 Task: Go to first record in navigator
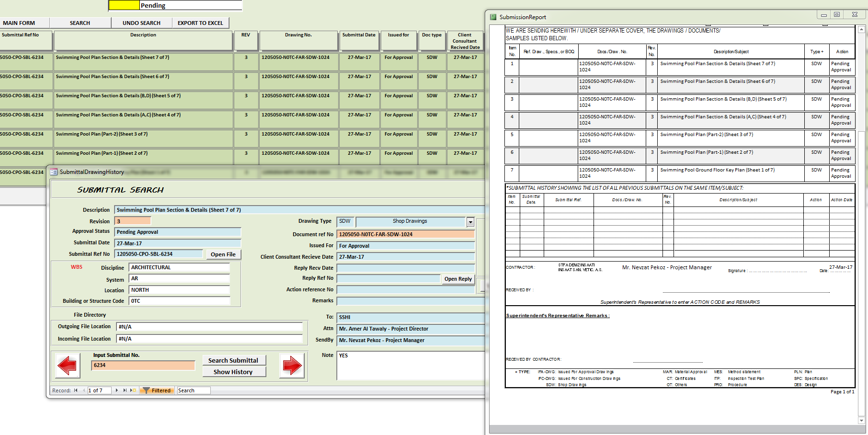point(76,390)
